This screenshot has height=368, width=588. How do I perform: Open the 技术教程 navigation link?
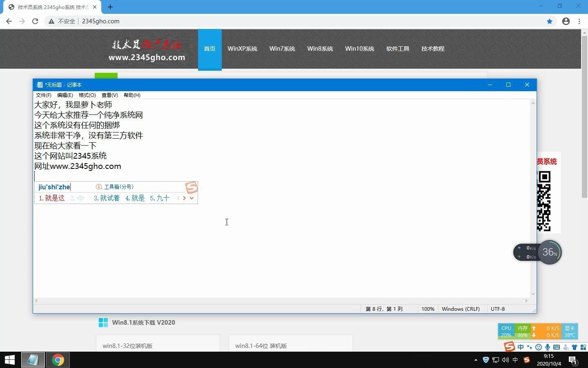point(433,49)
